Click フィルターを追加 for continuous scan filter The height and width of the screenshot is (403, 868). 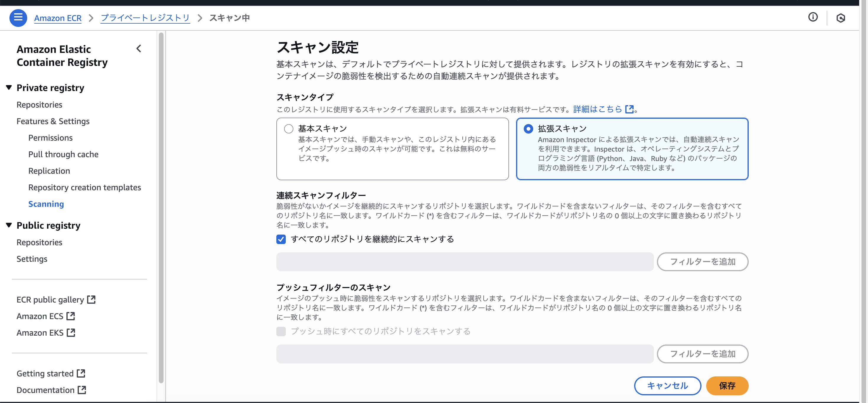tap(703, 262)
